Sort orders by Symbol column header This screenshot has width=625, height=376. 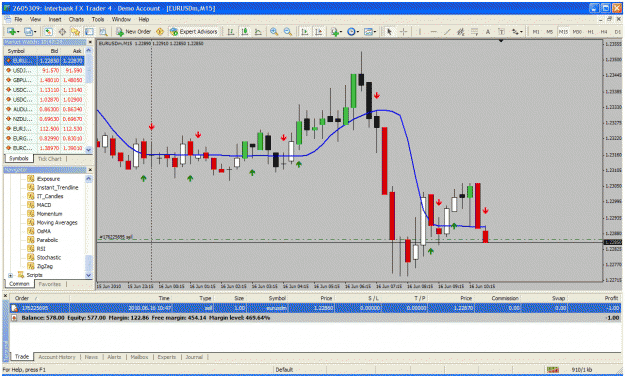click(x=277, y=298)
